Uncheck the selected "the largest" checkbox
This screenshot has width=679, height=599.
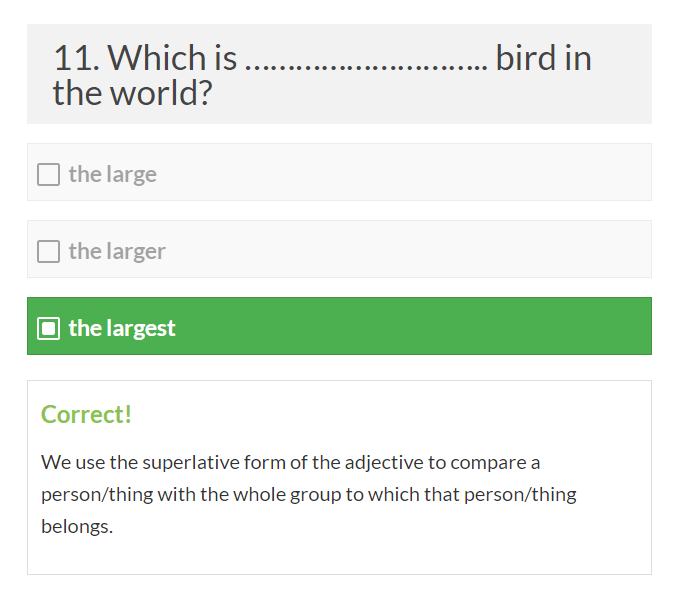coord(48,328)
